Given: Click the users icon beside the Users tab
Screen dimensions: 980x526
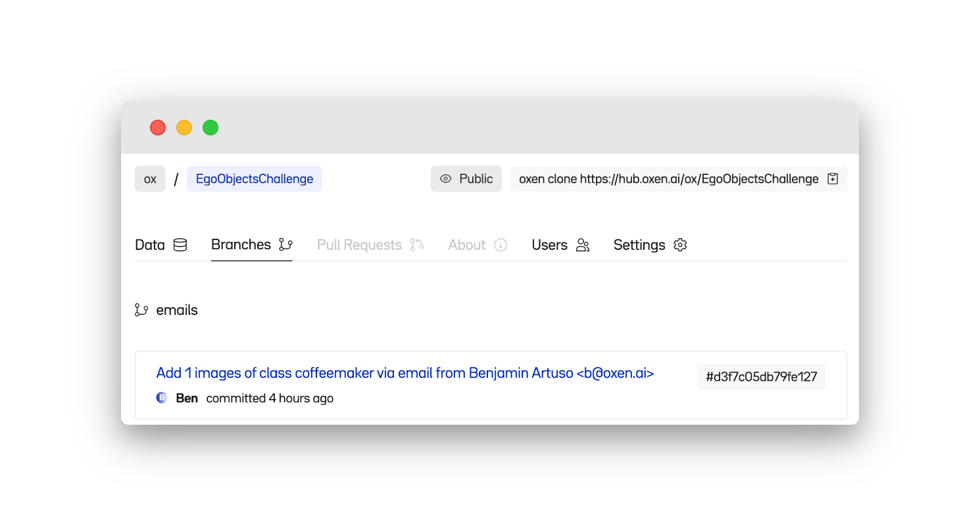Looking at the screenshot, I should [581, 245].
